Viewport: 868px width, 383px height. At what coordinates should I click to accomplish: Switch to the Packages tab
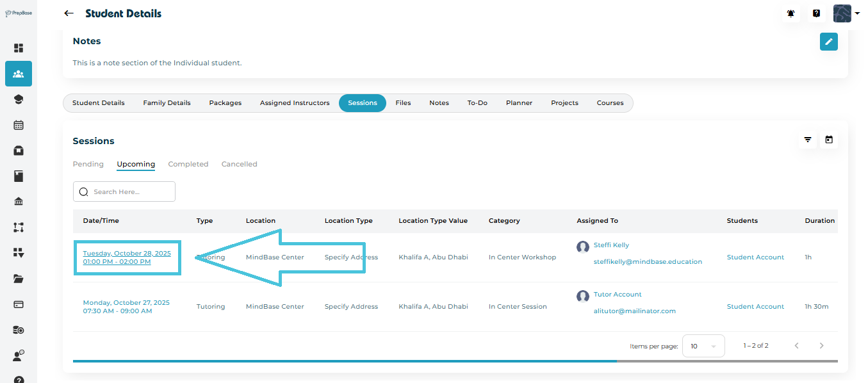225,103
